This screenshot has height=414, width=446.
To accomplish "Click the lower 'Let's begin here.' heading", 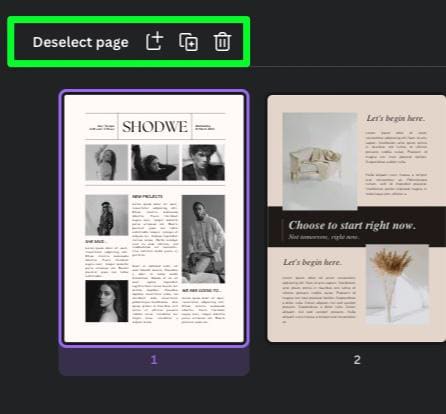I will pos(312,262).
